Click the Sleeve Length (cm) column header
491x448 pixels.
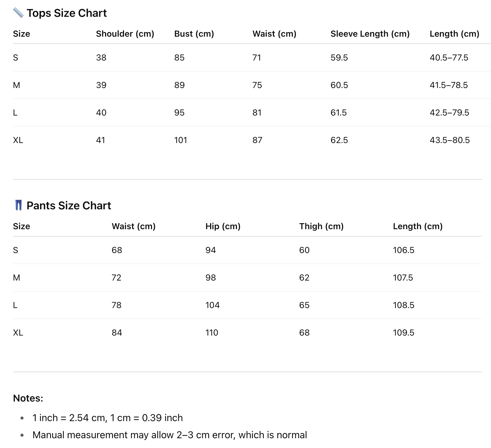pyautogui.click(x=370, y=34)
